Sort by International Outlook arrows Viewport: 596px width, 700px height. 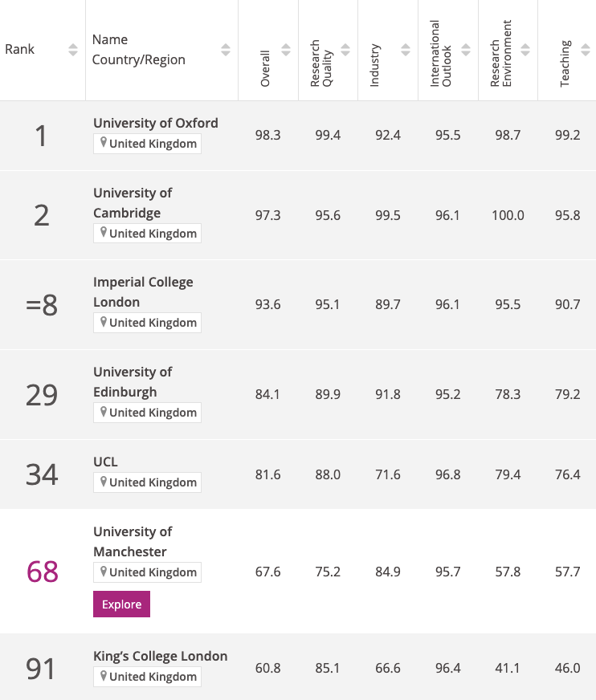pyautogui.click(x=466, y=50)
